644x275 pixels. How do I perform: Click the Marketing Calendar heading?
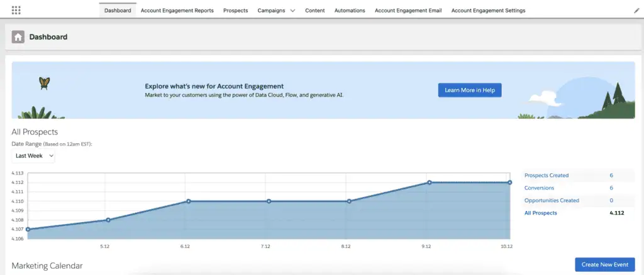click(x=47, y=266)
